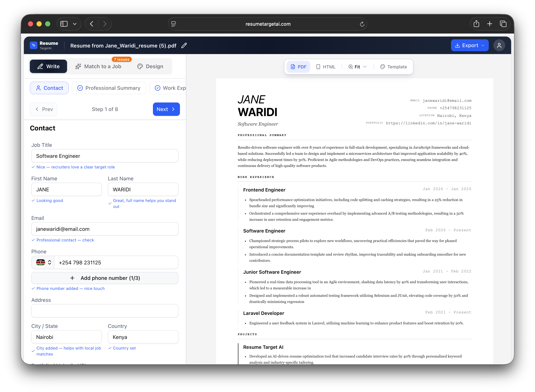Show the tab overview icon
535x392 pixels.
tap(503, 24)
